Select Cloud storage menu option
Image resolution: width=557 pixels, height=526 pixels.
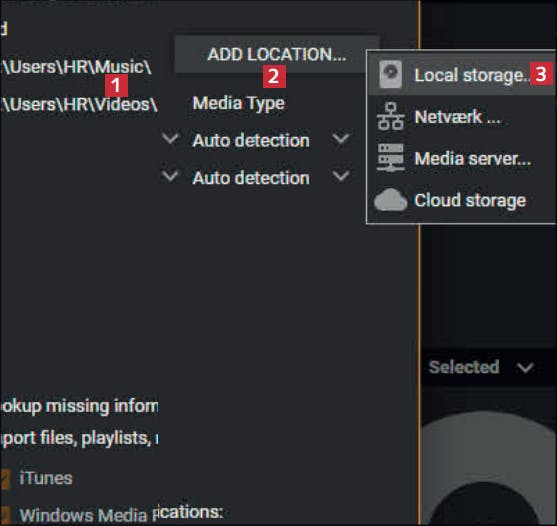click(x=461, y=200)
